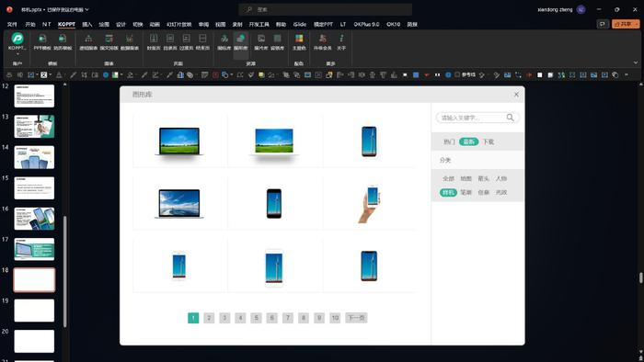Select the 最新 newest sort filter

(x=468, y=141)
